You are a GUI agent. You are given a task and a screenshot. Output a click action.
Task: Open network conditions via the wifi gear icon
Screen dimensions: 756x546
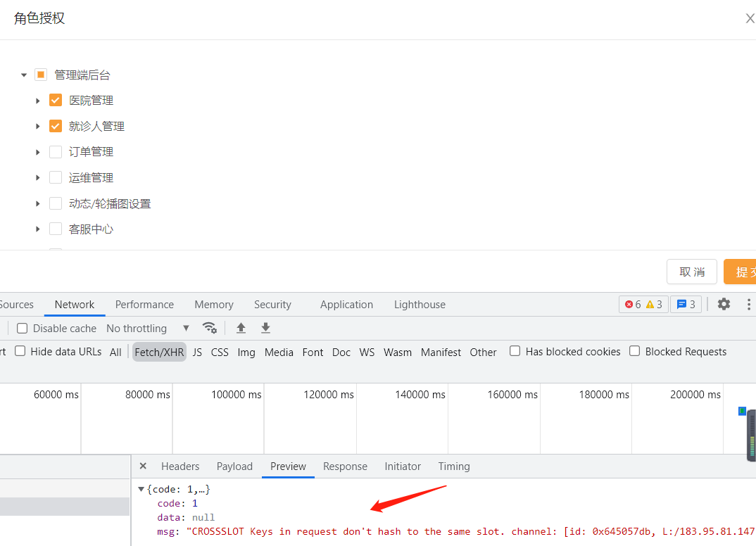click(x=210, y=328)
